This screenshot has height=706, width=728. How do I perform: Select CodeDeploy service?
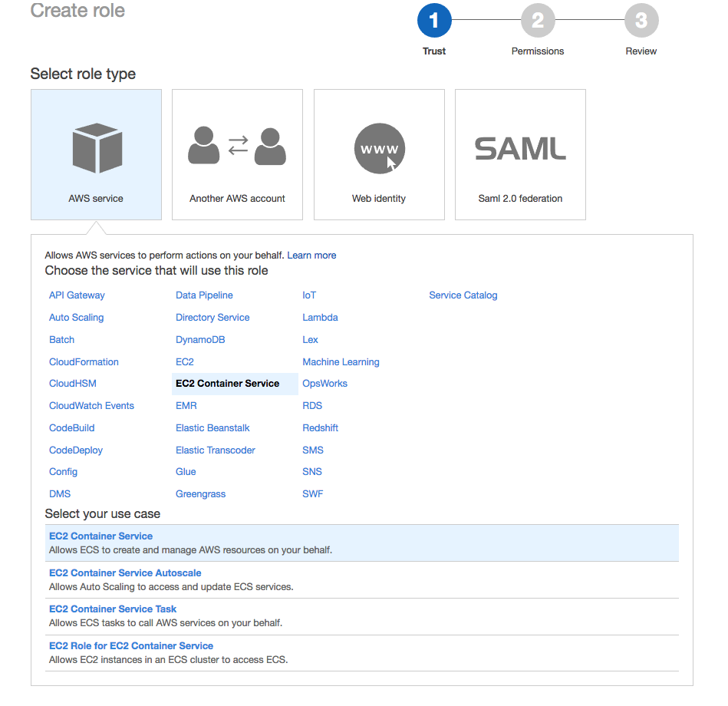76,450
